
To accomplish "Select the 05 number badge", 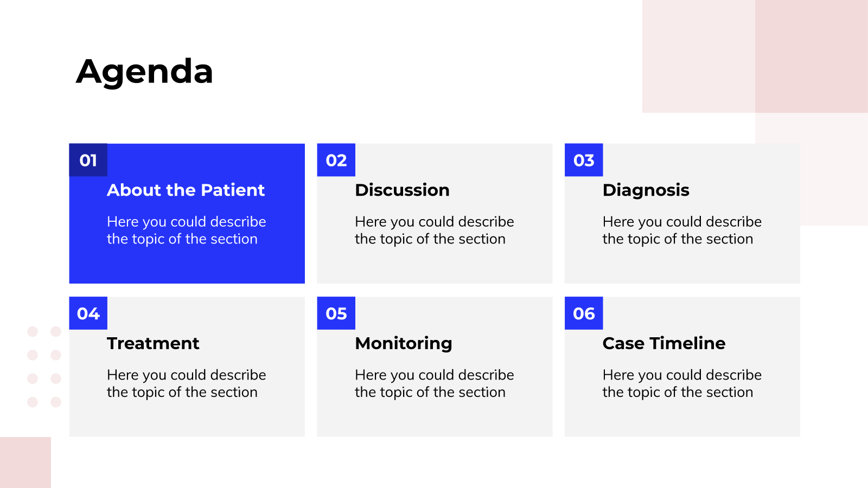I will tap(336, 313).
